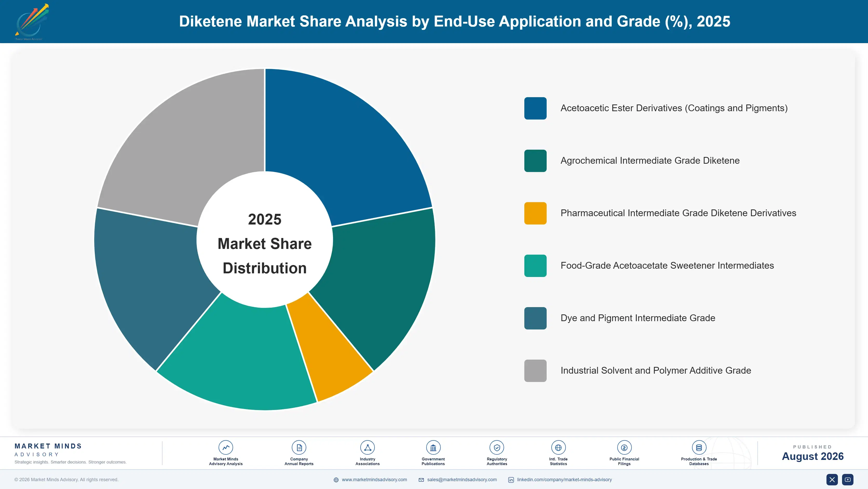Click the orange Pharmaceutical Intermediate legend swatch
The image size is (868, 489).
535,213
